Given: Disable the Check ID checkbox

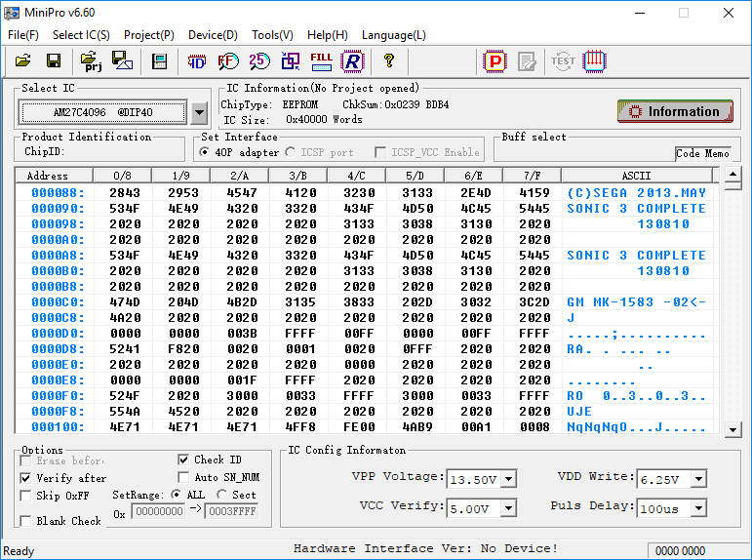Looking at the screenshot, I should 184,460.
